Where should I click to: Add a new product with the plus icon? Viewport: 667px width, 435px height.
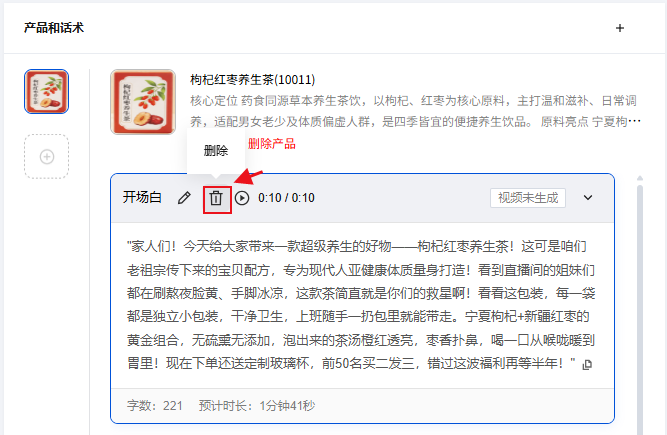coord(620,28)
